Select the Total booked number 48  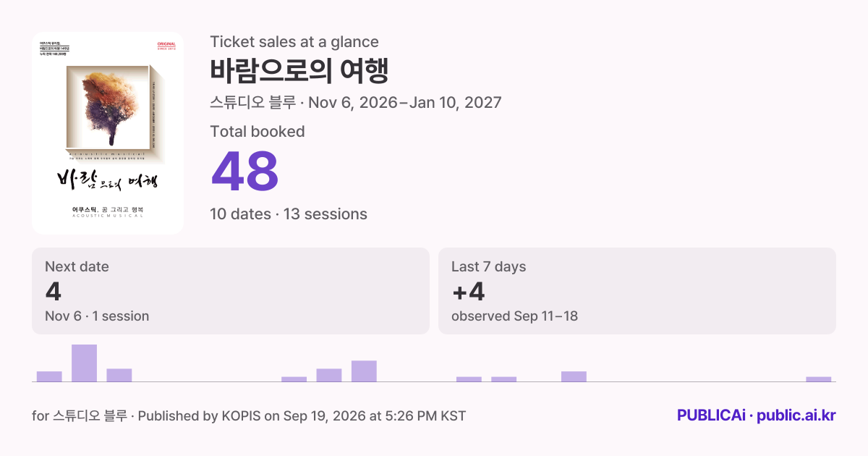(244, 172)
